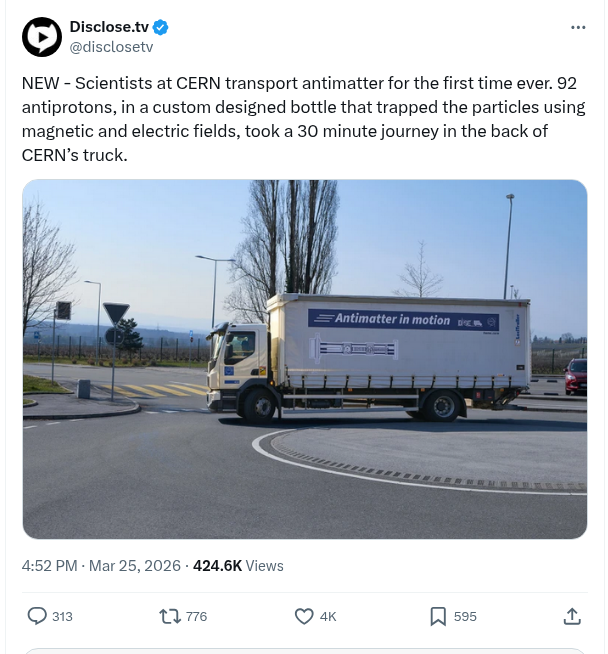Open the @disclosetv handle link
608x654 pixels.
point(110,46)
